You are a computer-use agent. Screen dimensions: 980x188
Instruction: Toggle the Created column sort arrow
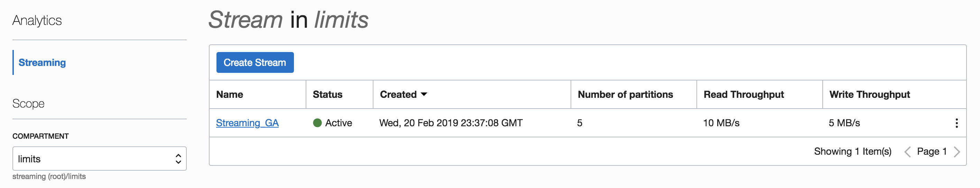point(424,94)
